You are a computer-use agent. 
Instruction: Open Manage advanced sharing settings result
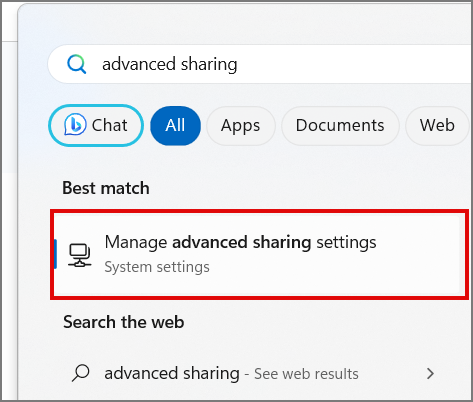259,255
